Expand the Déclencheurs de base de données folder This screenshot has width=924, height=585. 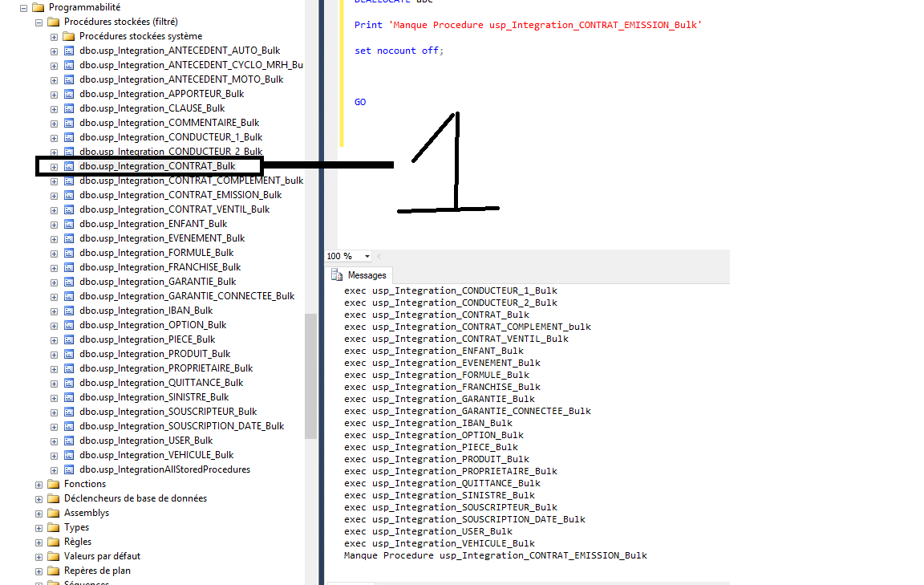38,499
